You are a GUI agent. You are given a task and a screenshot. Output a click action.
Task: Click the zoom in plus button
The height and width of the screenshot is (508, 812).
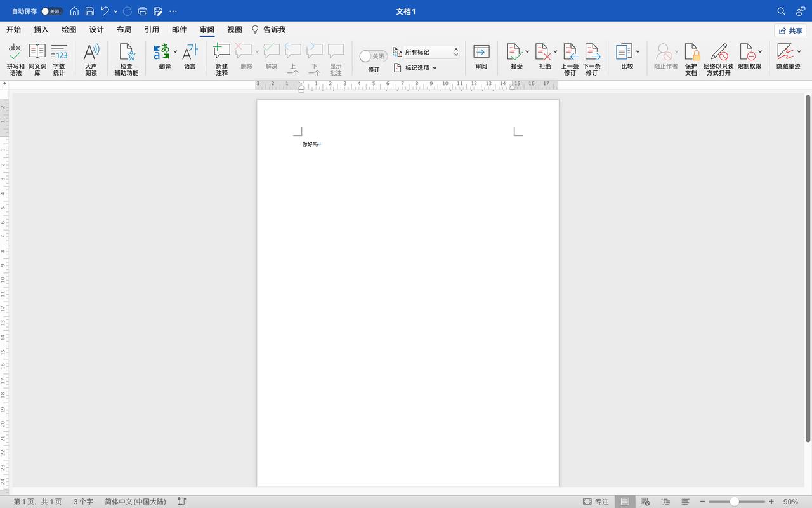point(771,502)
